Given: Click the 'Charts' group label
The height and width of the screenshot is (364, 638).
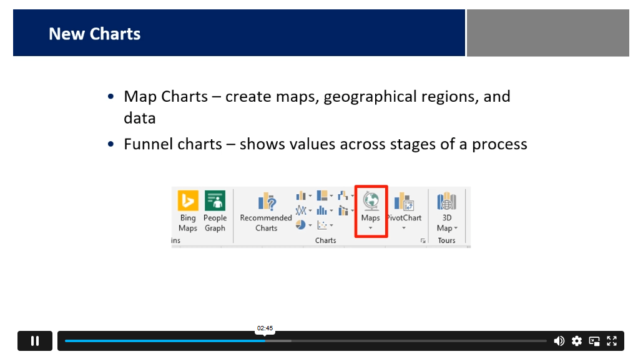Looking at the screenshot, I should pyautogui.click(x=325, y=240).
